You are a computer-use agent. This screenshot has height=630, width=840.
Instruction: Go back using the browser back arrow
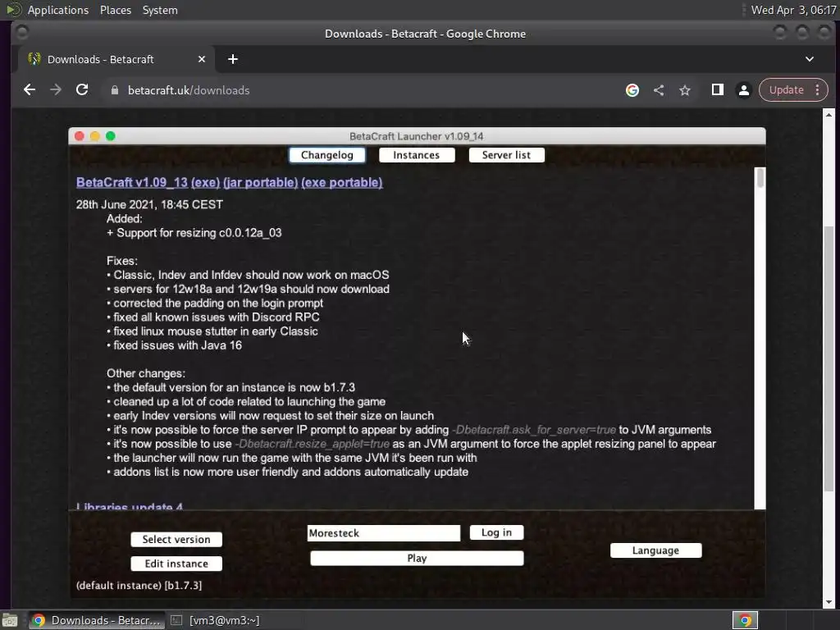[30, 90]
